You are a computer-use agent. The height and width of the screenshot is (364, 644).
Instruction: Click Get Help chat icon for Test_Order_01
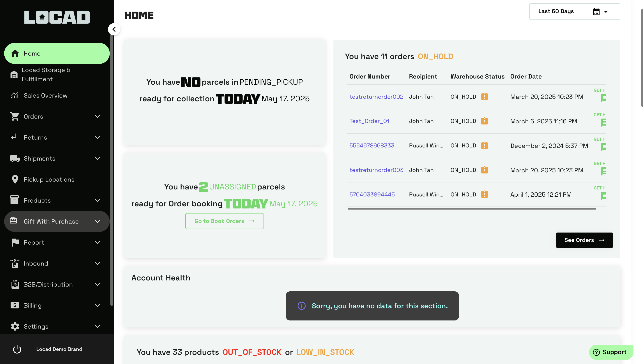[x=603, y=122]
